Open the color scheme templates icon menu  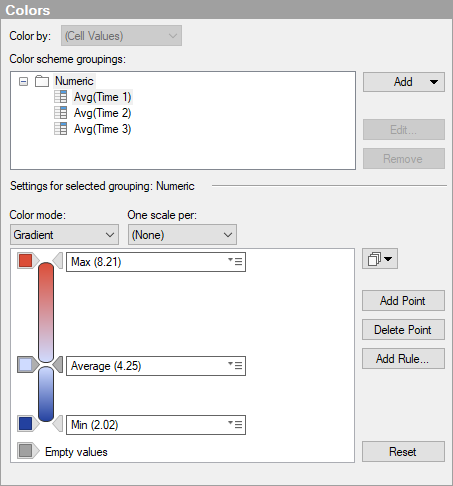[x=380, y=259]
